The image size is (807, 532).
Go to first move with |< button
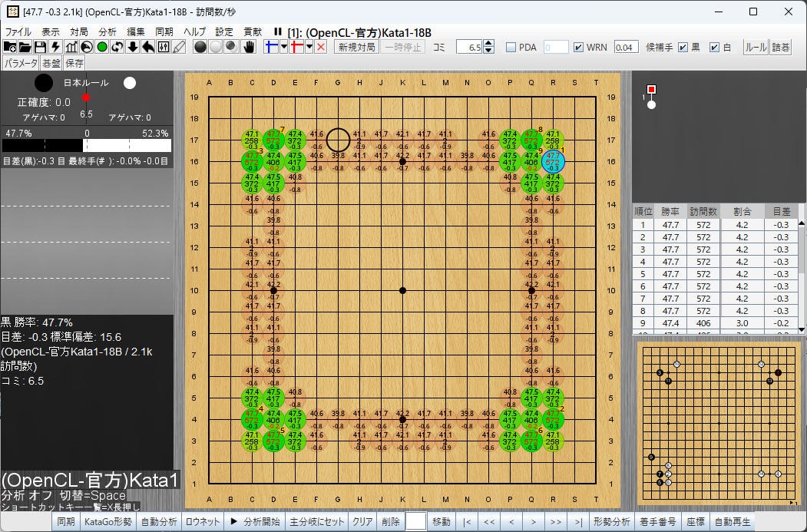(x=467, y=522)
